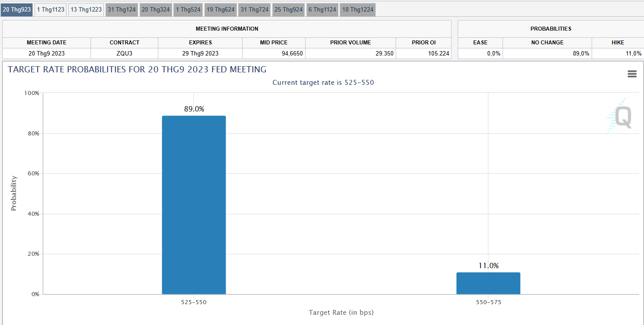Select the 0,0% ease probability cell

[480, 53]
